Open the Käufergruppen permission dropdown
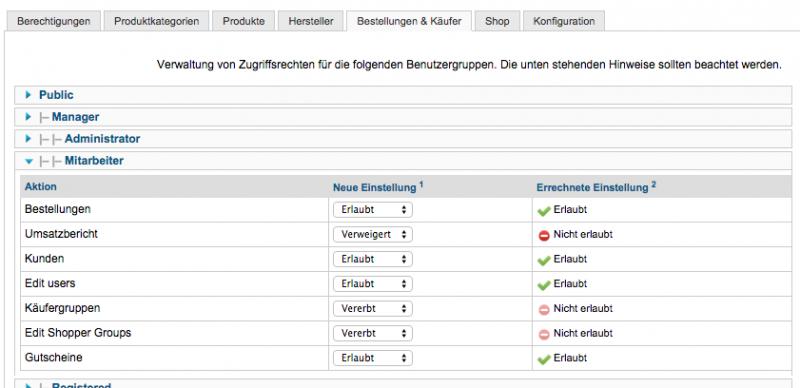The width and height of the screenshot is (800, 388). coord(372,308)
